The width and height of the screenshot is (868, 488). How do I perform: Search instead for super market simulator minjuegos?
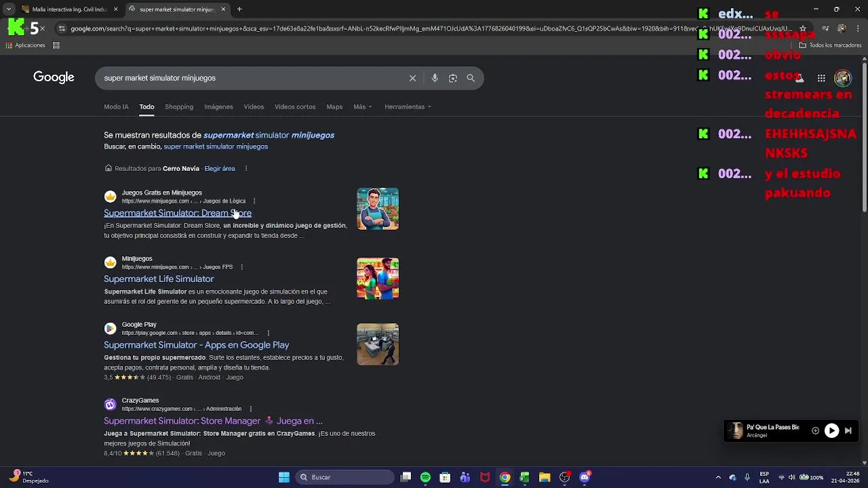point(216,146)
